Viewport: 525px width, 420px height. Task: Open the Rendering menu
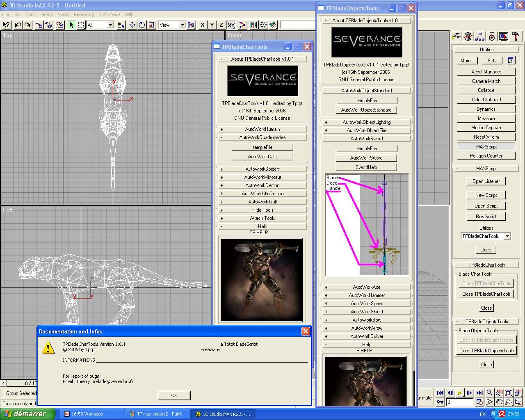(84, 14)
